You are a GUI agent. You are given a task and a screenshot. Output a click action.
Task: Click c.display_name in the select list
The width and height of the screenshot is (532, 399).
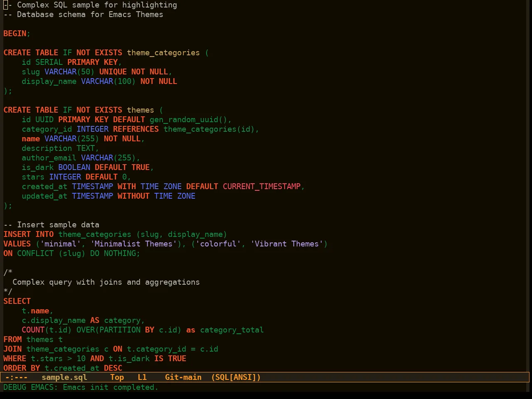54,320
